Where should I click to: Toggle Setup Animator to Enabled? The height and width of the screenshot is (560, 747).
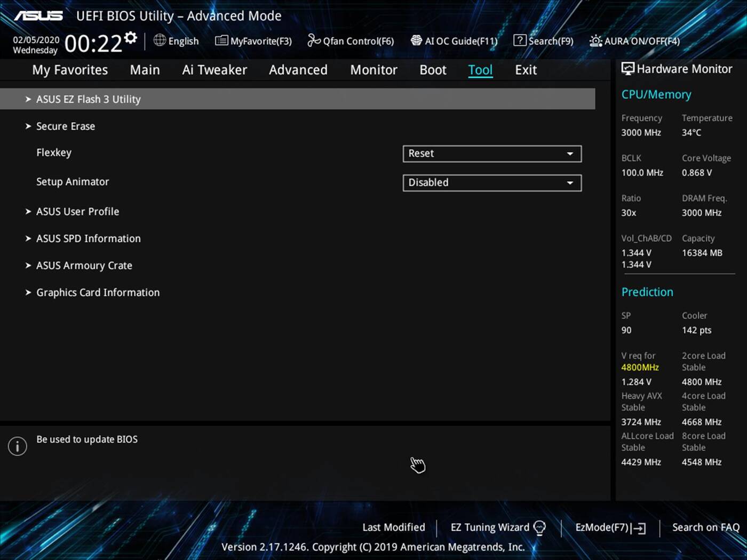click(x=491, y=183)
